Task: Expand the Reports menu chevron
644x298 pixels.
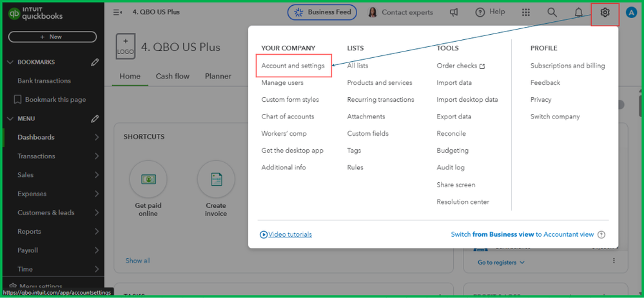Action: [x=97, y=232]
